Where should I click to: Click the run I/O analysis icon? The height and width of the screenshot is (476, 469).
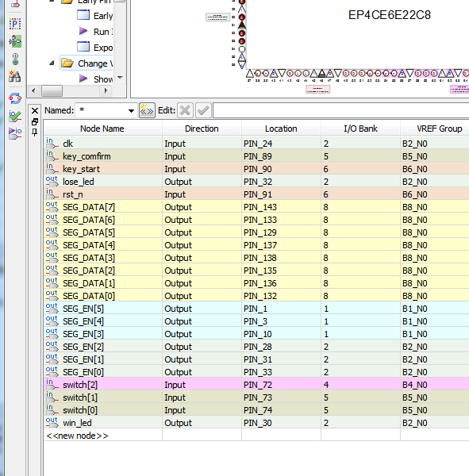pyautogui.click(x=15, y=133)
